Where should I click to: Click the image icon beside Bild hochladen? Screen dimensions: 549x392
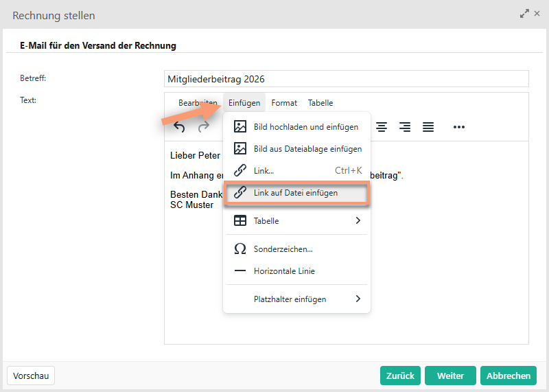[x=240, y=126]
